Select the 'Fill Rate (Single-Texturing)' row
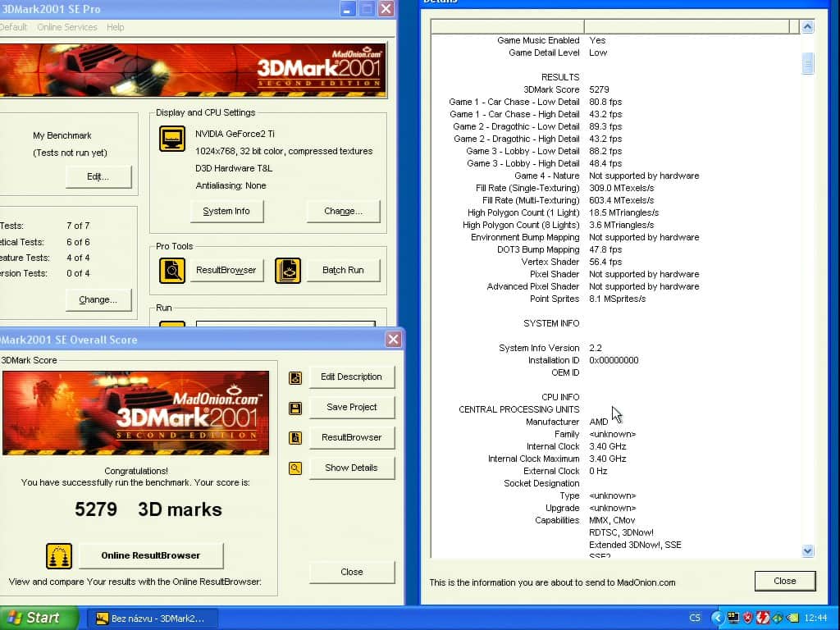The image size is (840, 630). point(614,188)
